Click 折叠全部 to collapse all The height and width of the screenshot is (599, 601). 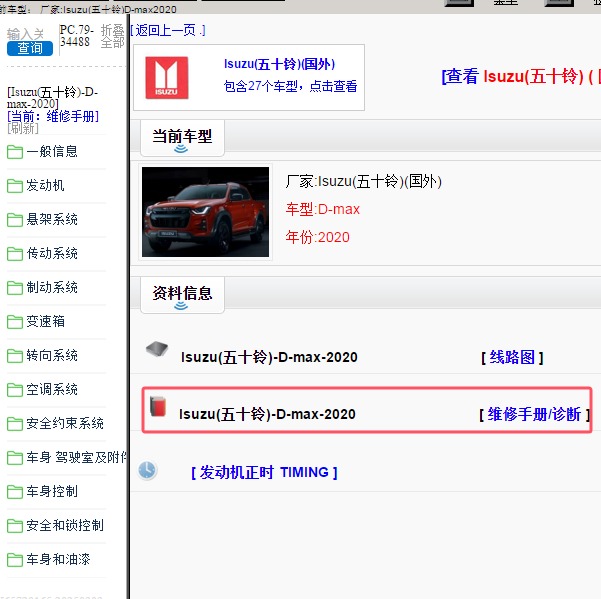[x=112, y=36]
